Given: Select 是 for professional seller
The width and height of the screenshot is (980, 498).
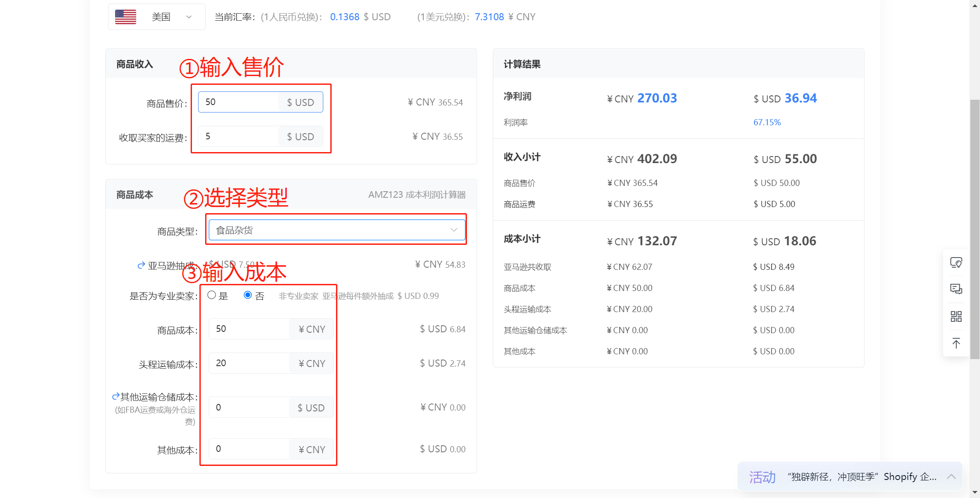Looking at the screenshot, I should [212, 295].
